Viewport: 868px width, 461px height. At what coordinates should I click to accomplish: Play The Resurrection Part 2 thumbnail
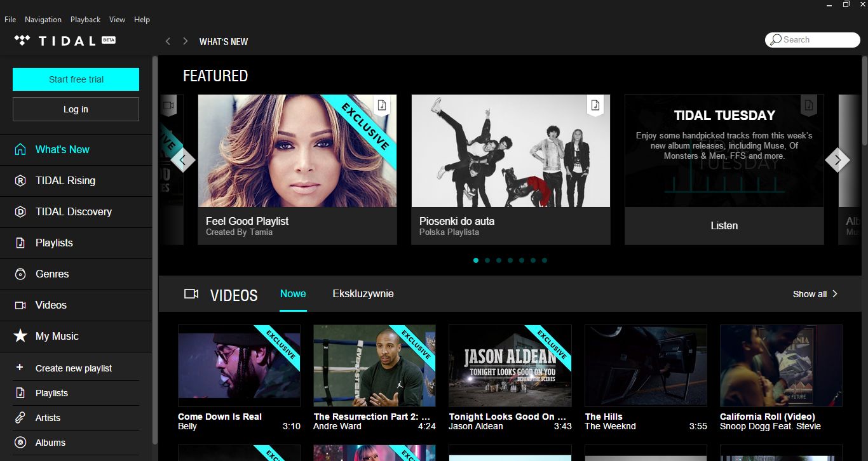374,366
